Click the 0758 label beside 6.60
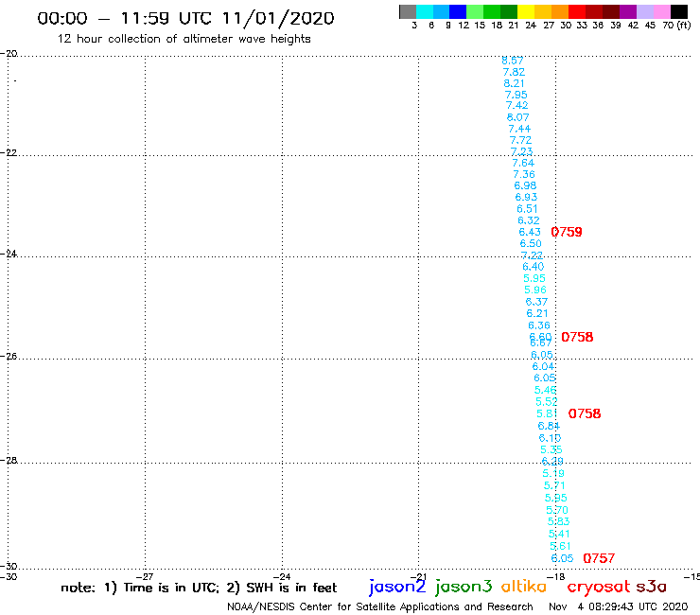This screenshot has height=615, width=700. [x=577, y=337]
